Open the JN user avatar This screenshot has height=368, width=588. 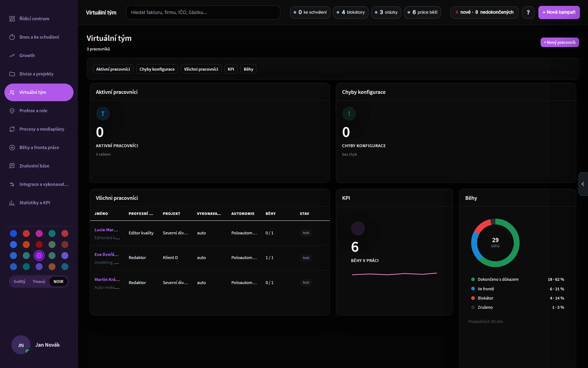point(21,345)
